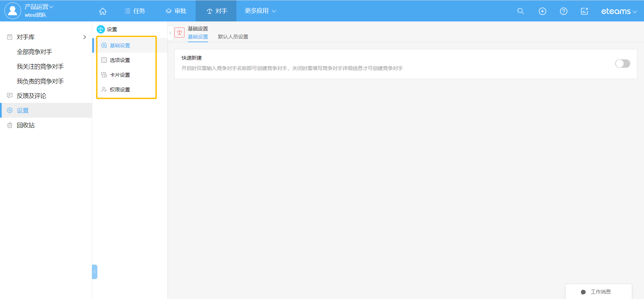Viewport: 644px width, 299px height.
Task: Open the 审批 tab in top navigation
Action: pyautogui.click(x=176, y=11)
